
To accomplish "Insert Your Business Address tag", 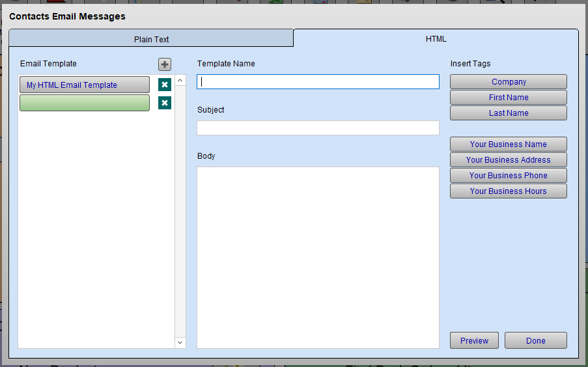I will tap(508, 160).
